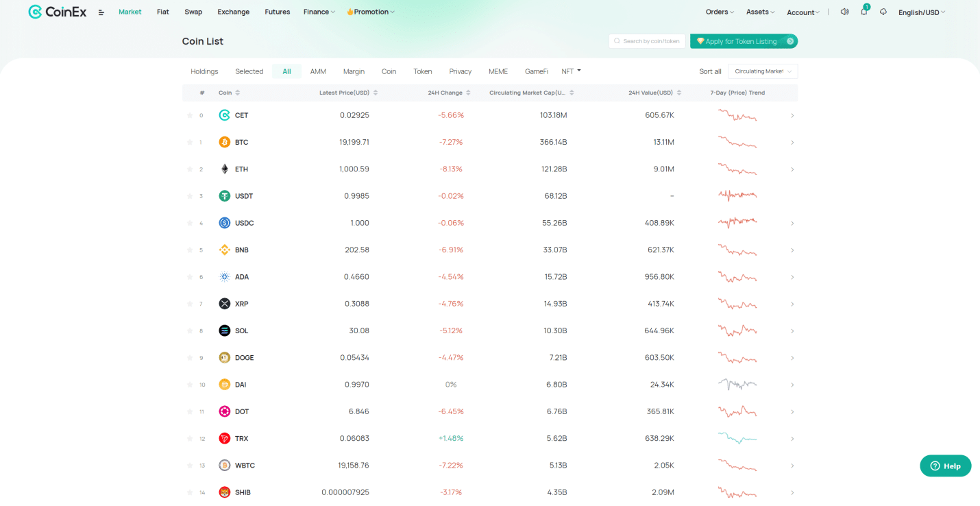Image resolution: width=980 pixels, height=506 pixels.
Task: Open the hamburger menu next to CoinEx logo
Action: (x=101, y=12)
